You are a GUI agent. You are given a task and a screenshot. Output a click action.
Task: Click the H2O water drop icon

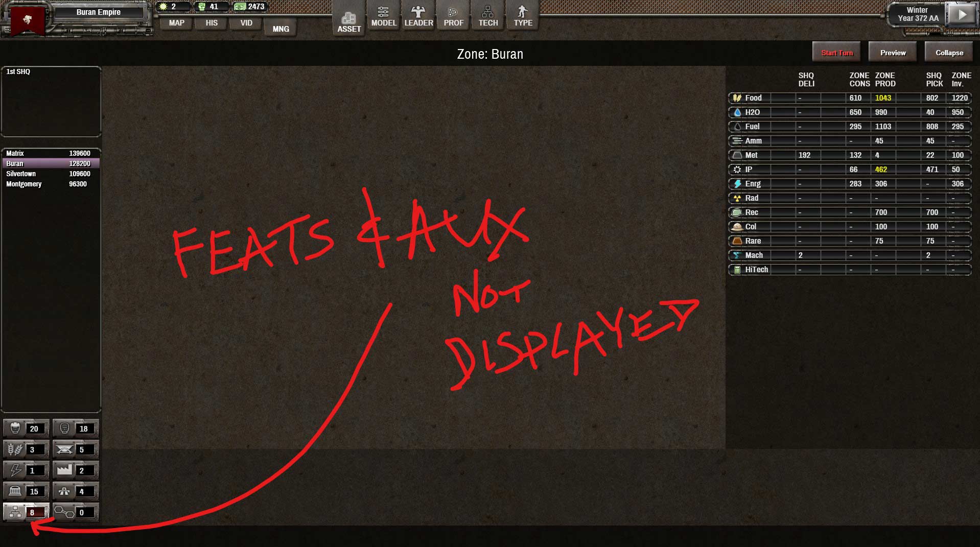click(x=737, y=112)
